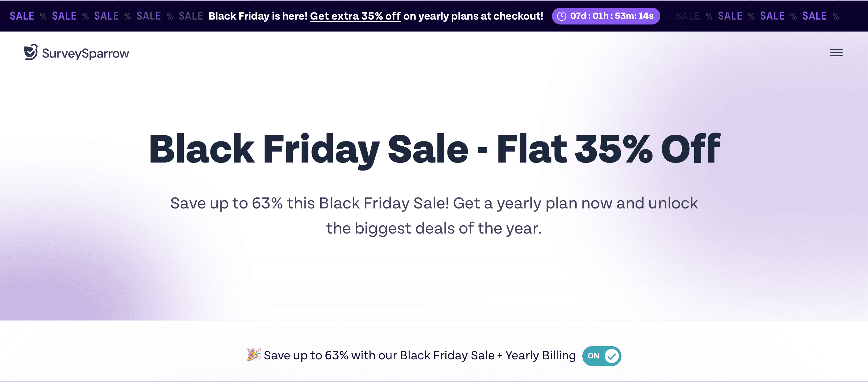Toggle off the Black Friday Yearly Billing switch
The image size is (868, 382).
pyautogui.click(x=602, y=356)
